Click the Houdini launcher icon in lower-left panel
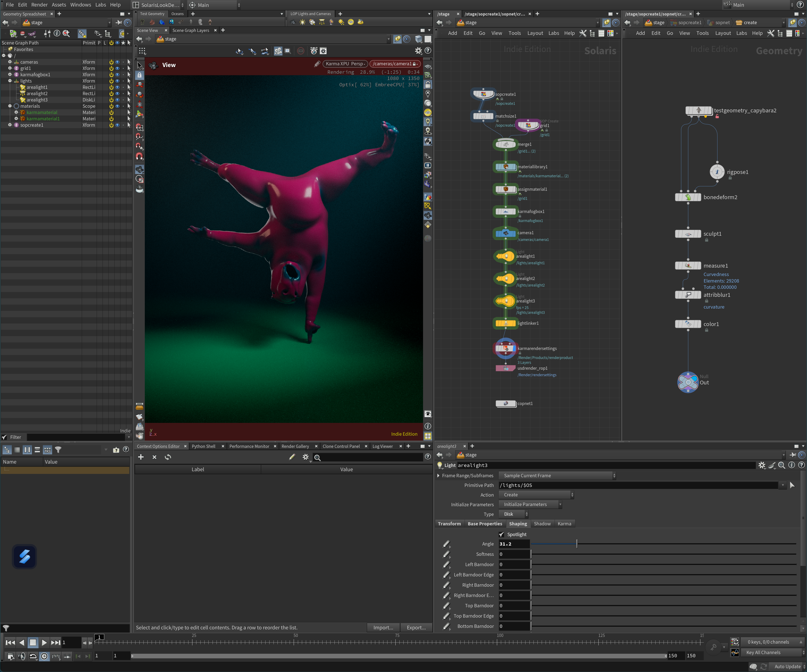 pos(24,556)
